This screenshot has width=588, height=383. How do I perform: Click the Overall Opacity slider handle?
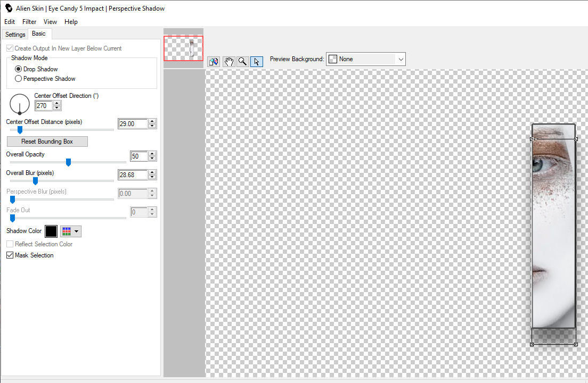pos(68,162)
